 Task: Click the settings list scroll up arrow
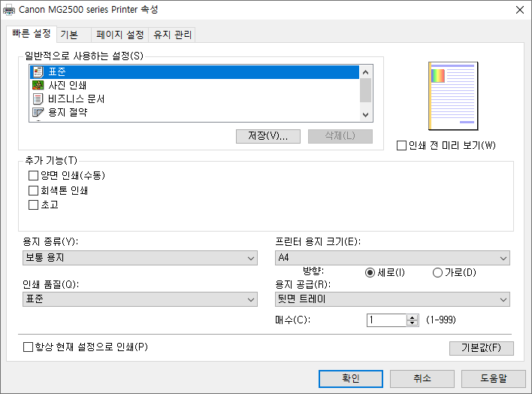pos(365,72)
